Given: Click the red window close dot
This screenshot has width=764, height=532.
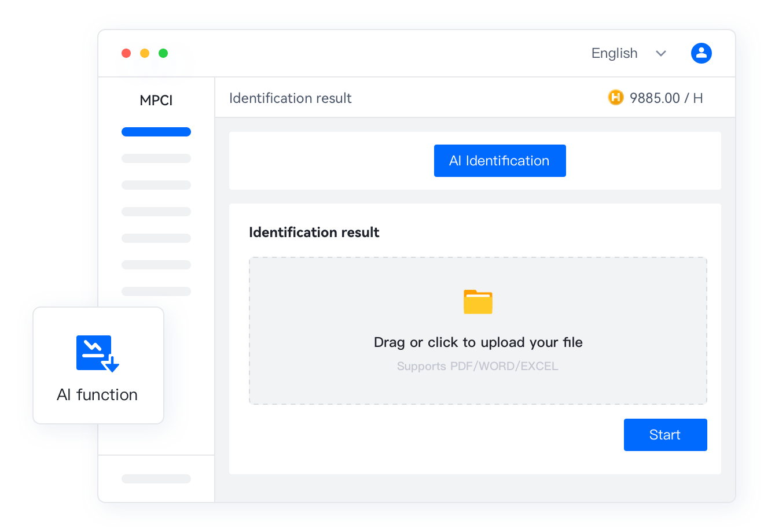Looking at the screenshot, I should tap(126, 53).
